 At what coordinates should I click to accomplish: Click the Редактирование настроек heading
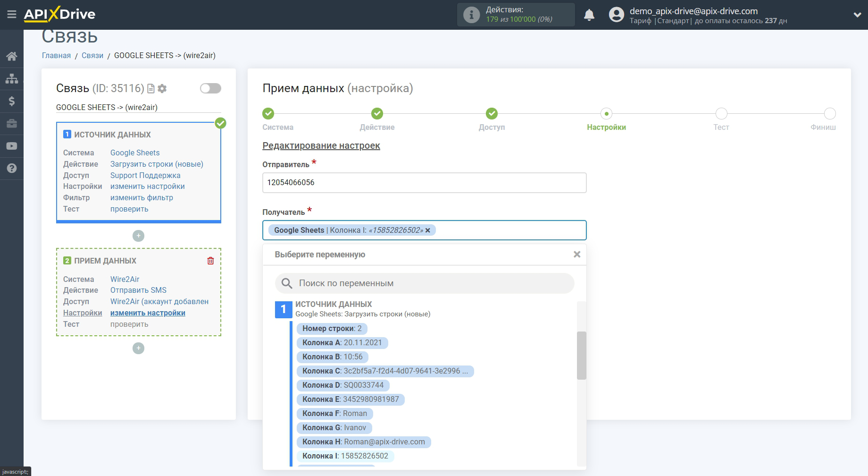pos(321,146)
